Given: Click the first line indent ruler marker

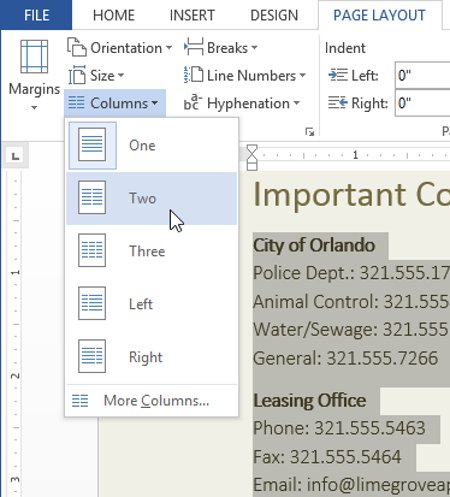Looking at the screenshot, I should [x=252, y=149].
